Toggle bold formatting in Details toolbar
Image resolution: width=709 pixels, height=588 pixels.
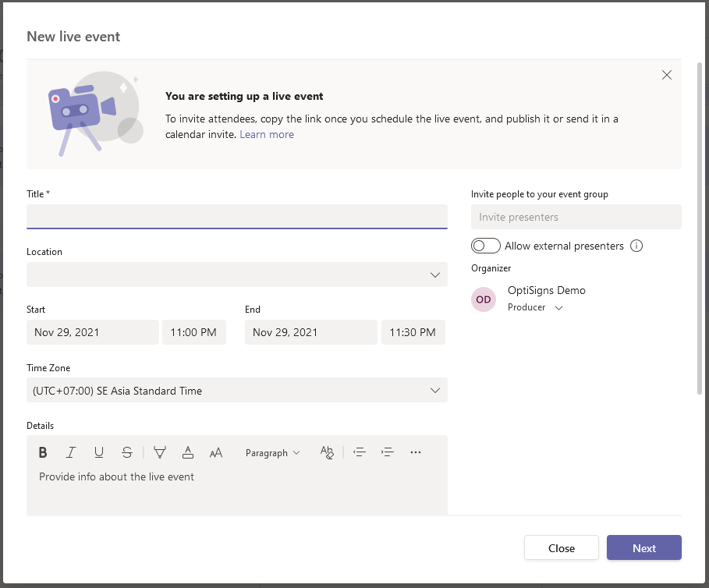(43, 452)
